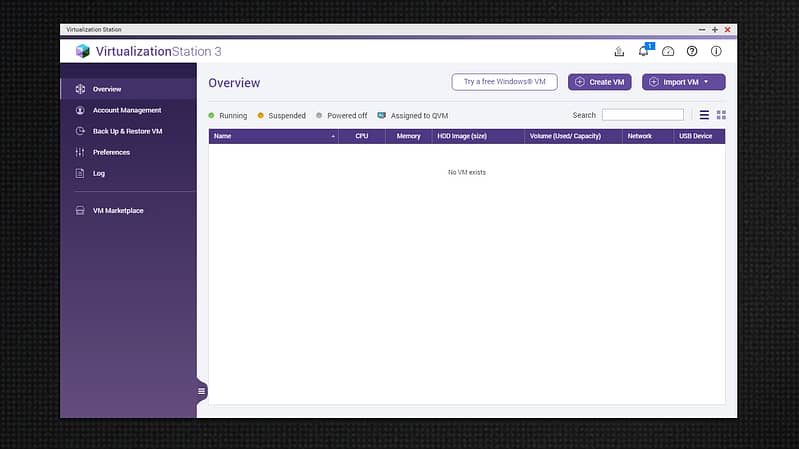Open the about info icon
The height and width of the screenshot is (449, 799).
(x=716, y=51)
